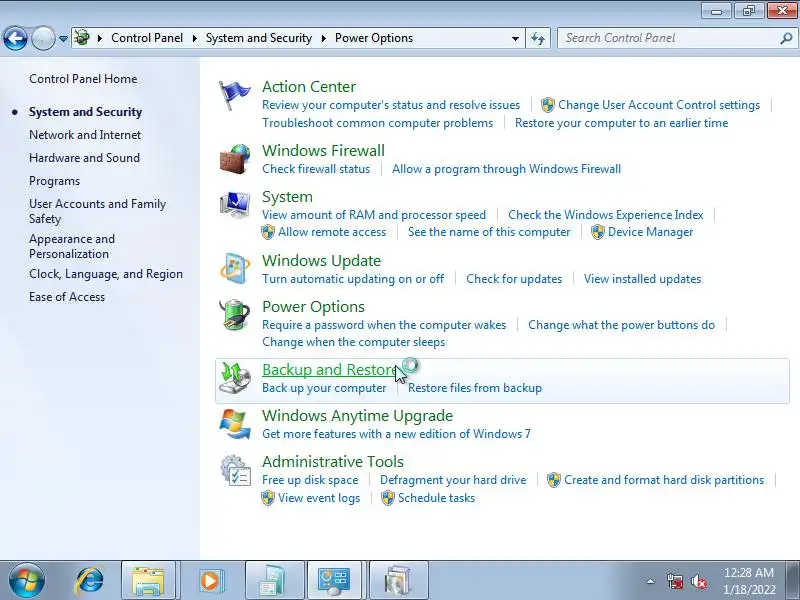
Task: Select Programs in sidebar
Action: coord(55,181)
